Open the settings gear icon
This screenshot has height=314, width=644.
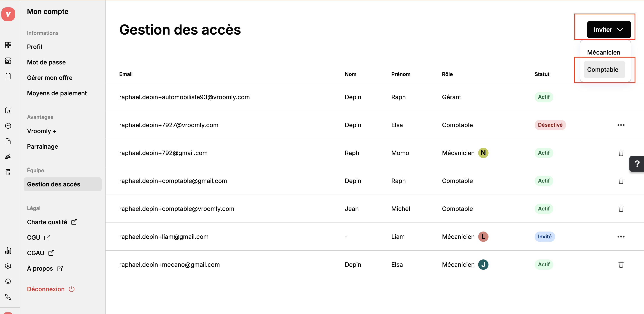(8, 266)
